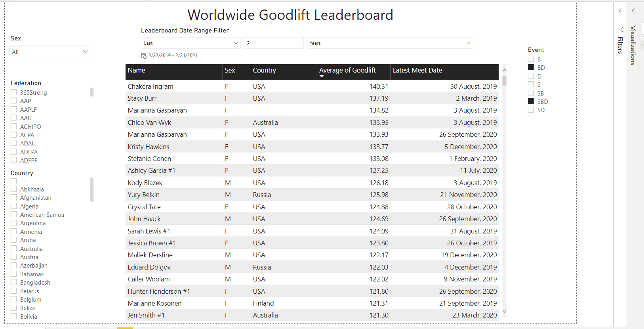Open the Years period dropdown

point(390,43)
